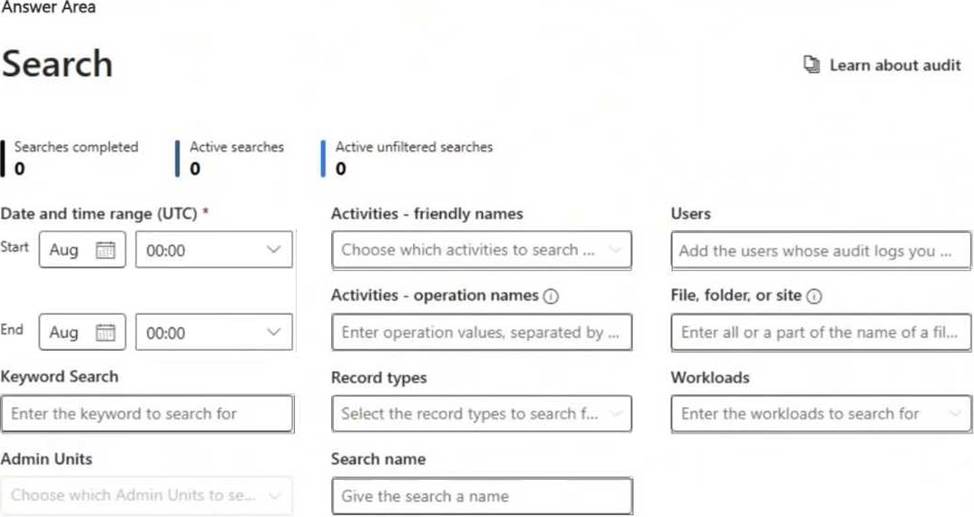Open the Record types dropdown
Viewport: 974px width, 517px height.
tap(481, 413)
